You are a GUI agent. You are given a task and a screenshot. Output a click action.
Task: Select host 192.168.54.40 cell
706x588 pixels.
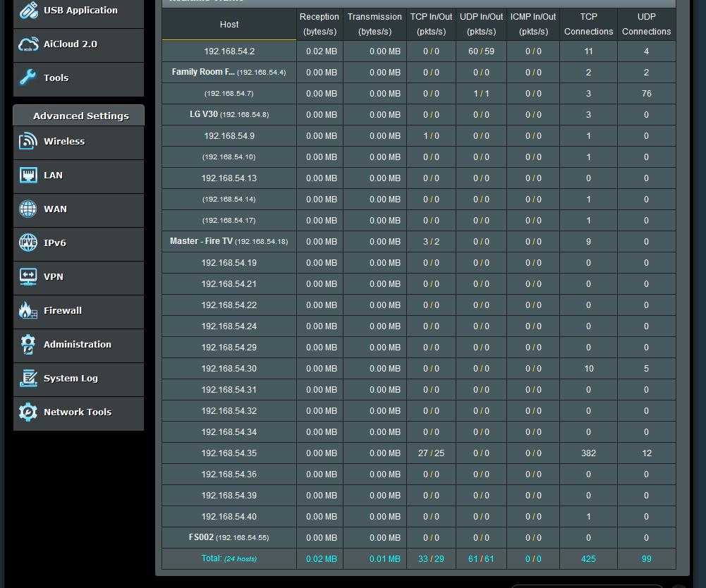(x=229, y=516)
